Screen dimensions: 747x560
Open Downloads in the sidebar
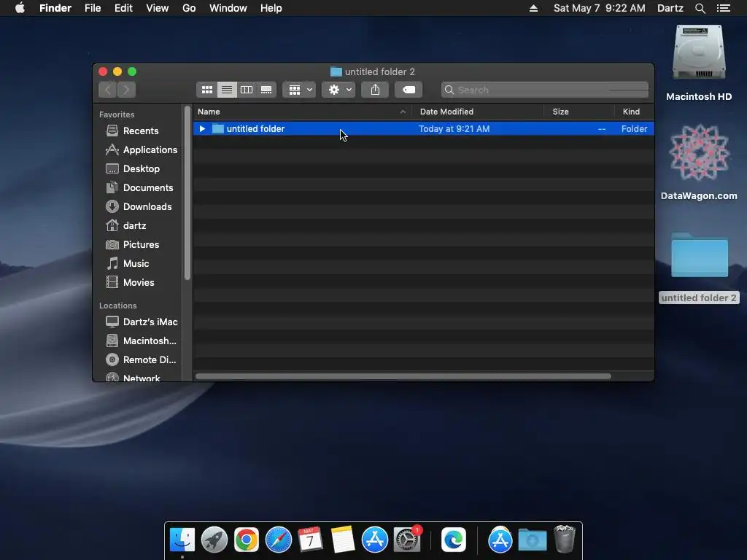(139, 206)
